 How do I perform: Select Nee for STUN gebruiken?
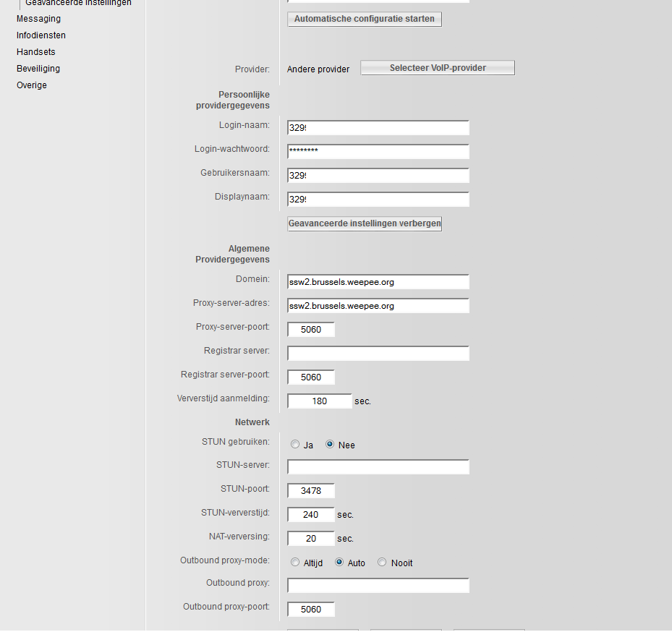click(x=330, y=445)
